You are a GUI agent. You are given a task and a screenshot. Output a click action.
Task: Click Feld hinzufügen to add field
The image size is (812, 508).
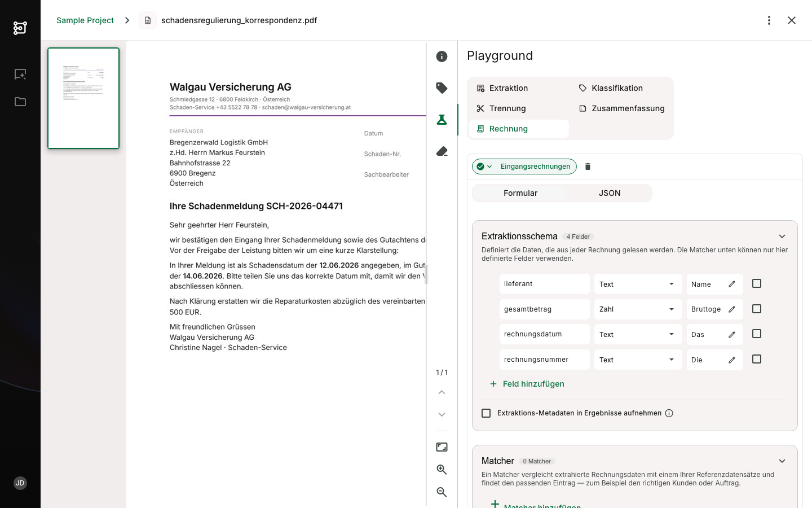coord(527,384)
